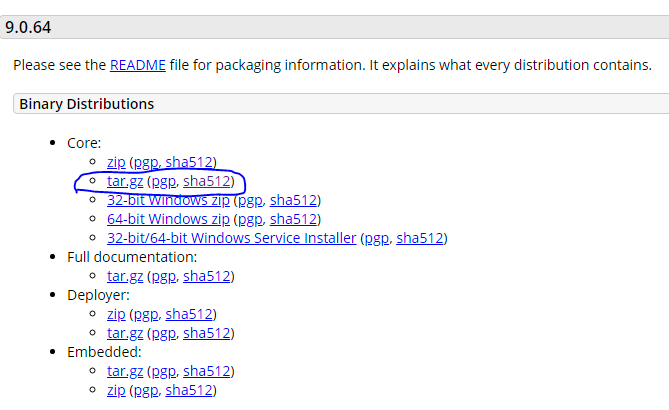The image size is (669, 410).
Task: Open sha512 for Full documentation tar.gz
Action: [207, 276]
